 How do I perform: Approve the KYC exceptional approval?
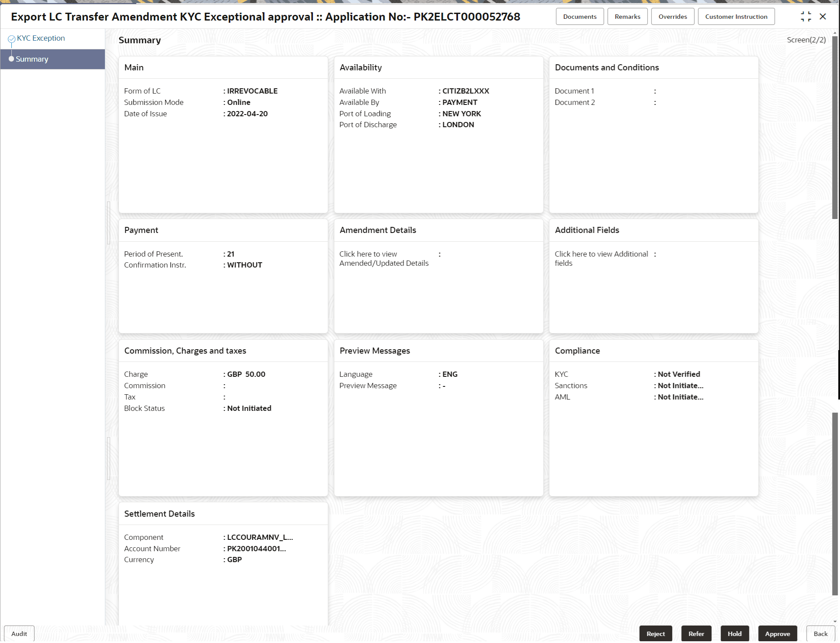click(x=778, y=633)
